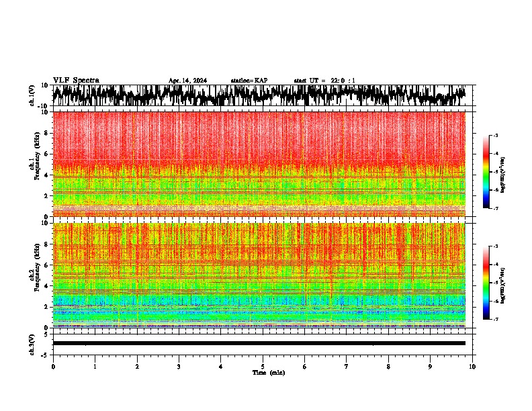
Task: Click the ch.1 voltage waveform trace panel
Action: point(262,95)
